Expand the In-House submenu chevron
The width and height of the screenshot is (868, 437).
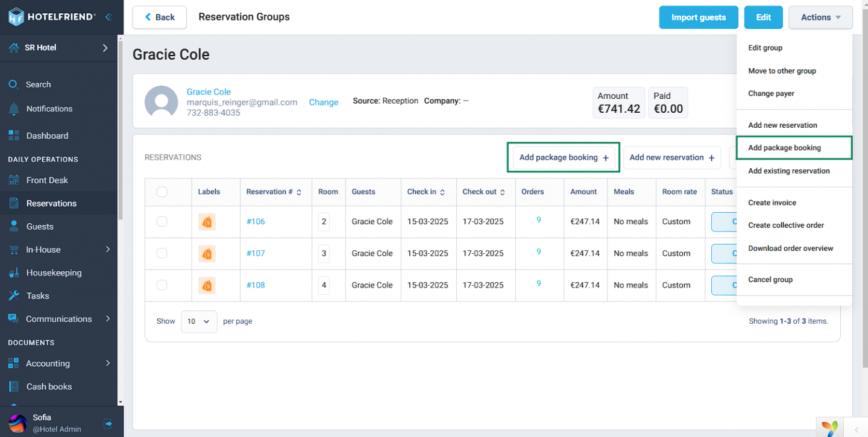tap(108, 250)
